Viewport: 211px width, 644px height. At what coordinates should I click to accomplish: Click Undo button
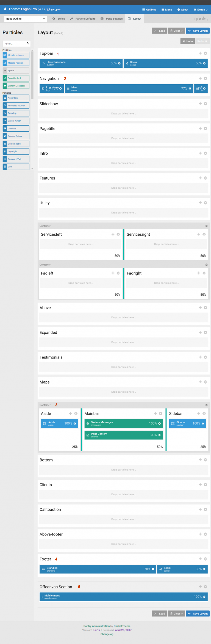pos(188,41)
